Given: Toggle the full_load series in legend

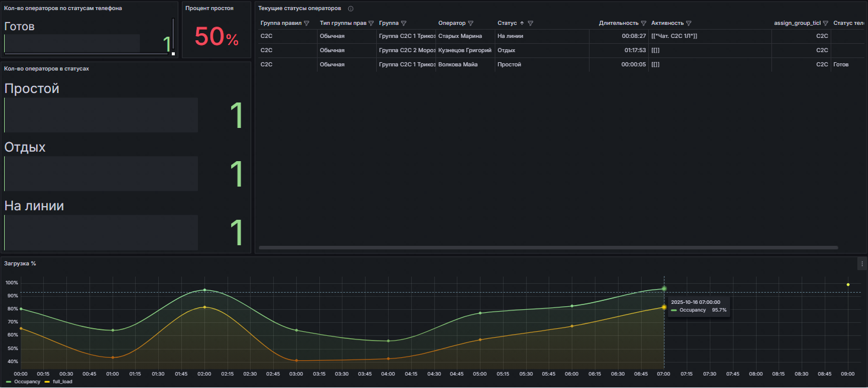Looking at the screenshot, I should click(62, 382).
